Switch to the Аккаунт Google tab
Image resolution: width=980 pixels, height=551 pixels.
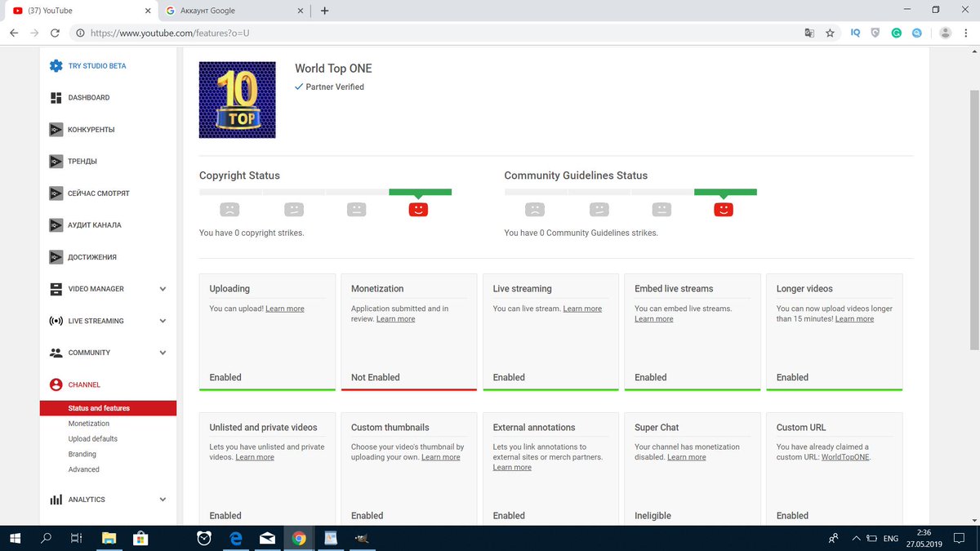pyautogui.click(x=233, y=11)
